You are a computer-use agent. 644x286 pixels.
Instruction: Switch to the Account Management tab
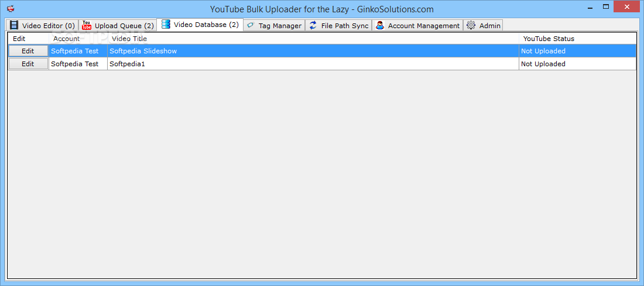coord(417,25)
